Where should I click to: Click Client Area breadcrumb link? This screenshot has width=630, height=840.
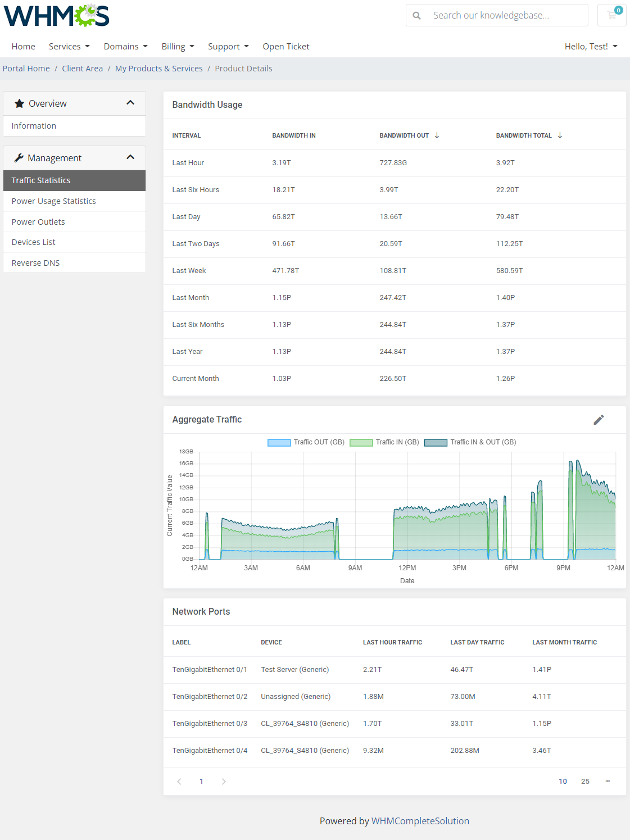[83, 69]
